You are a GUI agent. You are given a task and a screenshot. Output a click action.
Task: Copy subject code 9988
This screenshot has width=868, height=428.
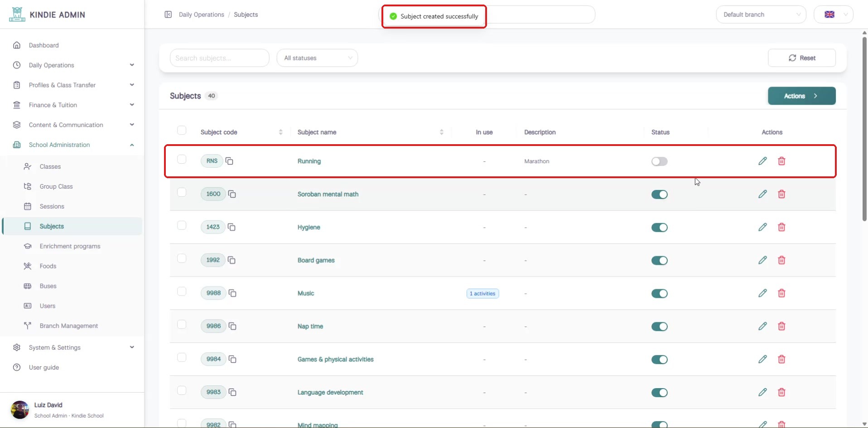click(x=232, y=293)
